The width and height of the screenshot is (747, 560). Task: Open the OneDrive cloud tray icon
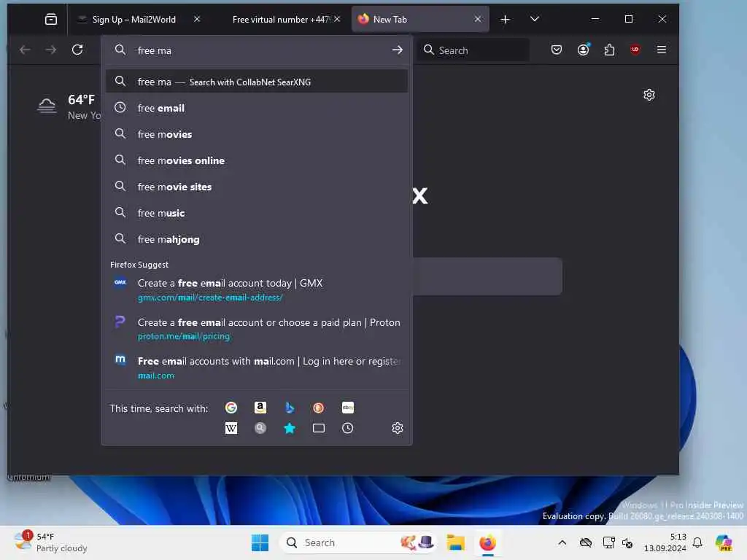[586, 542]
